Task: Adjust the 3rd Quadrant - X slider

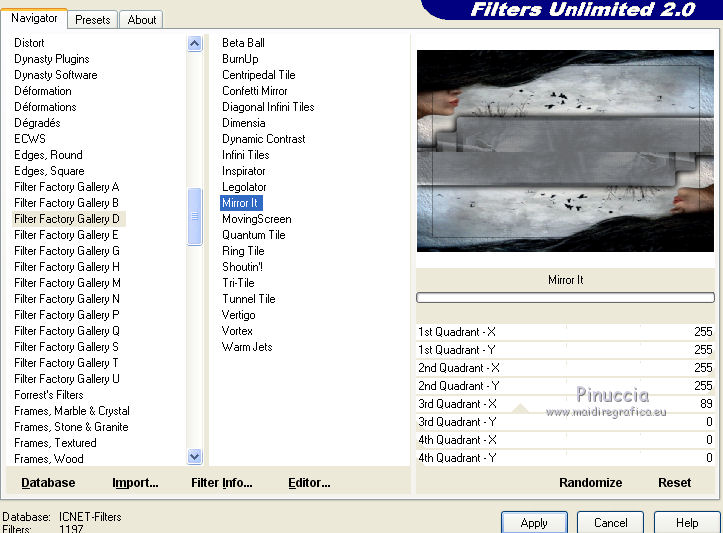Action: [565, 404]
